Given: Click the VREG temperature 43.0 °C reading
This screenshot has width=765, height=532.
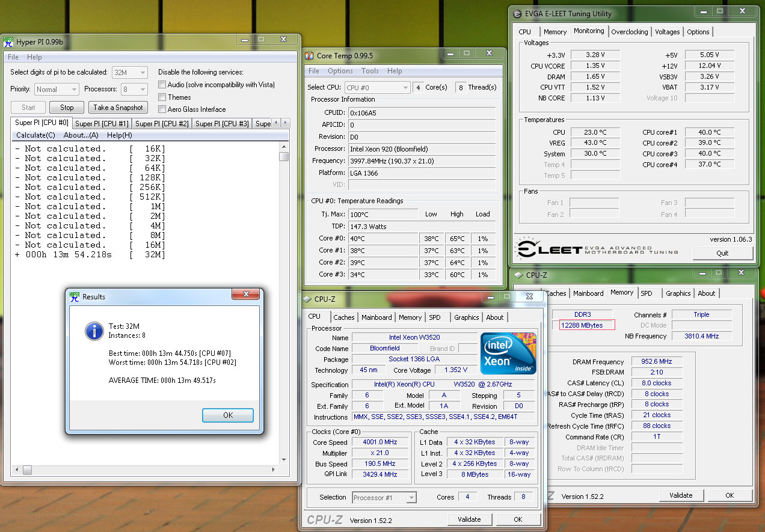Looking at the screenshot, I should tap(597, 142).
